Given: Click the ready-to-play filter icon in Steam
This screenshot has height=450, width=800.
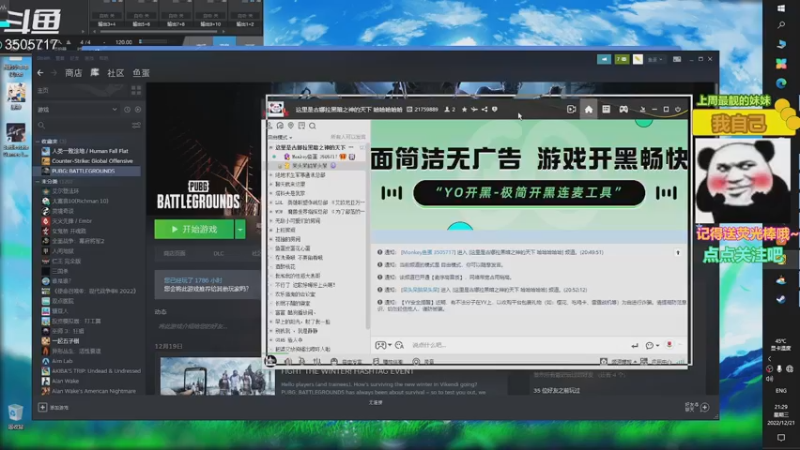Looking at the screenshot, I should point(138,110).
